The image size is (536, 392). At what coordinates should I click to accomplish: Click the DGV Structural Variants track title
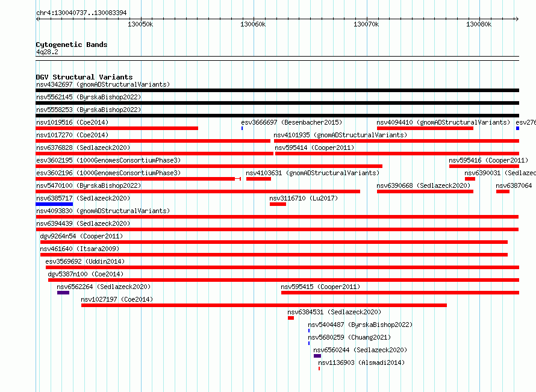click(84, 77)
